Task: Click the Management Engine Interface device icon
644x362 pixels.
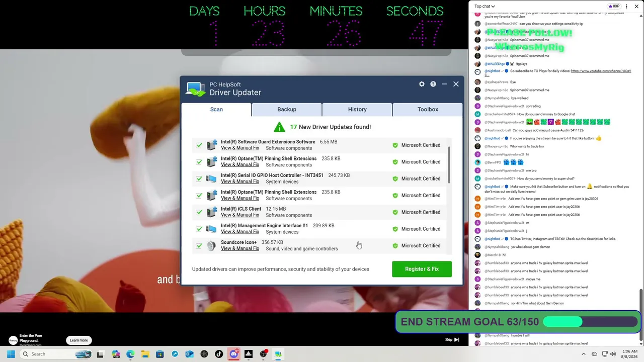Action: coord(212,229)
